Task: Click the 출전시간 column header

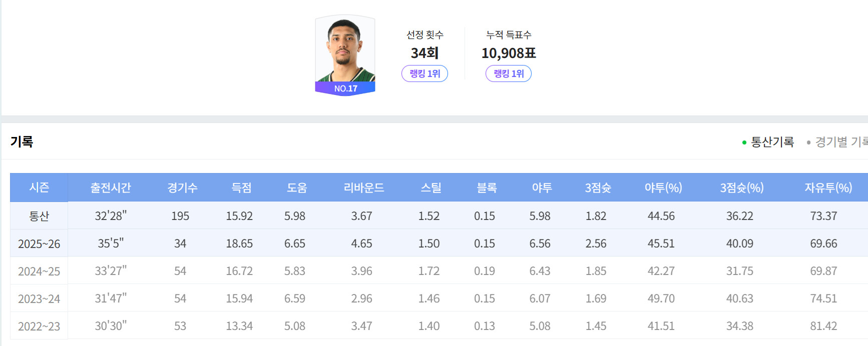Action: click(x=111, y=187)
